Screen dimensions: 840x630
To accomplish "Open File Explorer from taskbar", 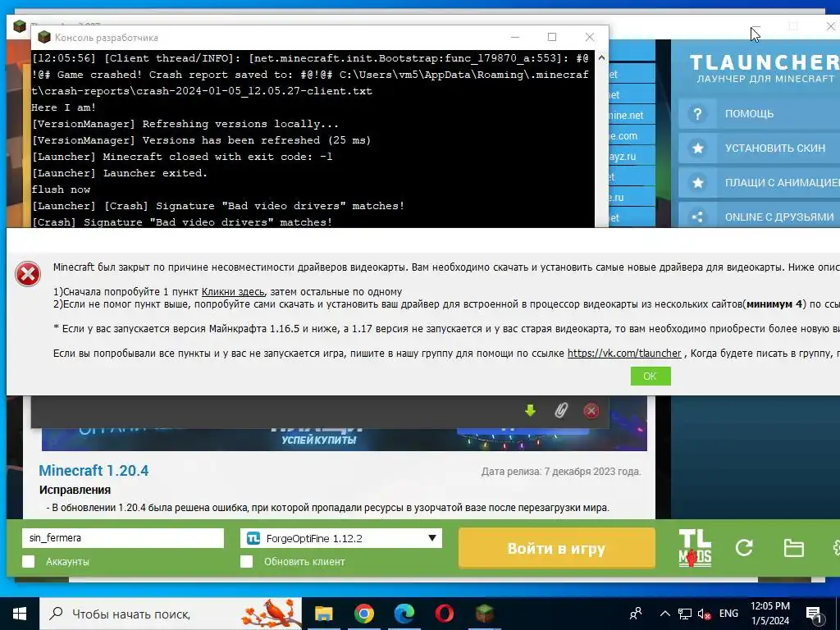I will (323, 614).
